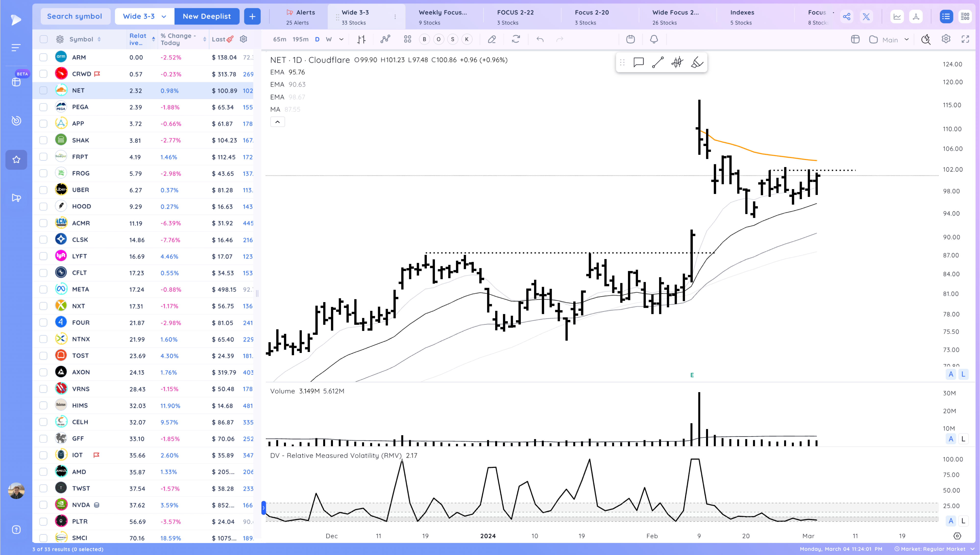Select the list view layout icon
Viewport: 980px width, 555px height.
point(946,16)
